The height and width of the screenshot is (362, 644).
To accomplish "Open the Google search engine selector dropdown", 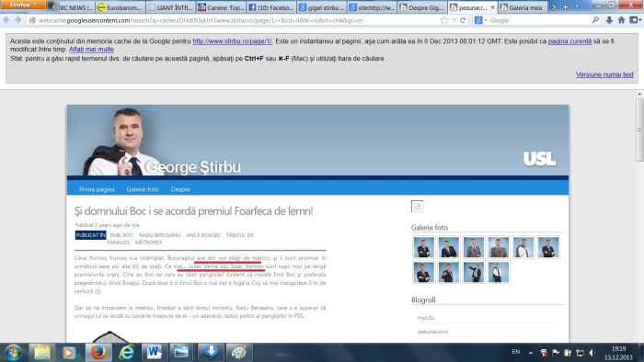I will 480,20.
